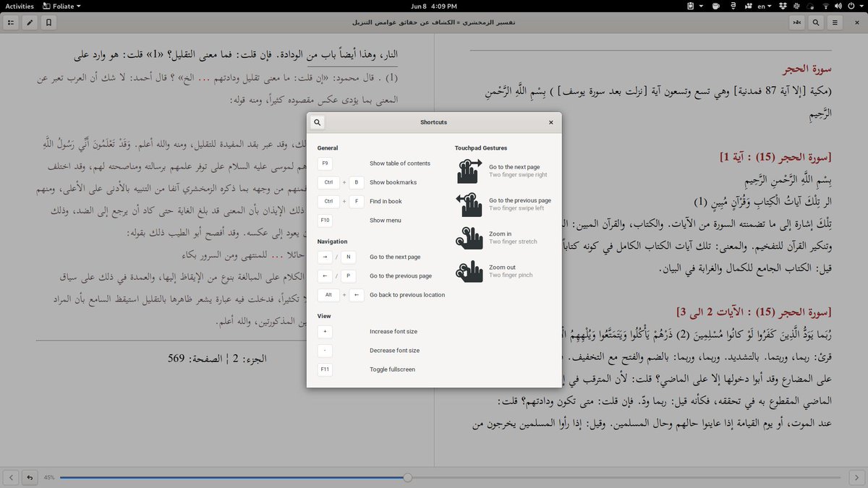The image size is (868, 488).
Task: Click the Zoom in stretch gesture icon
Action: (469, 238)
